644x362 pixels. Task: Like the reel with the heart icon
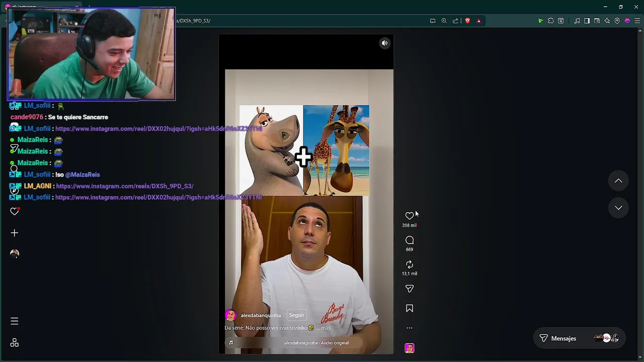[409, 216]
